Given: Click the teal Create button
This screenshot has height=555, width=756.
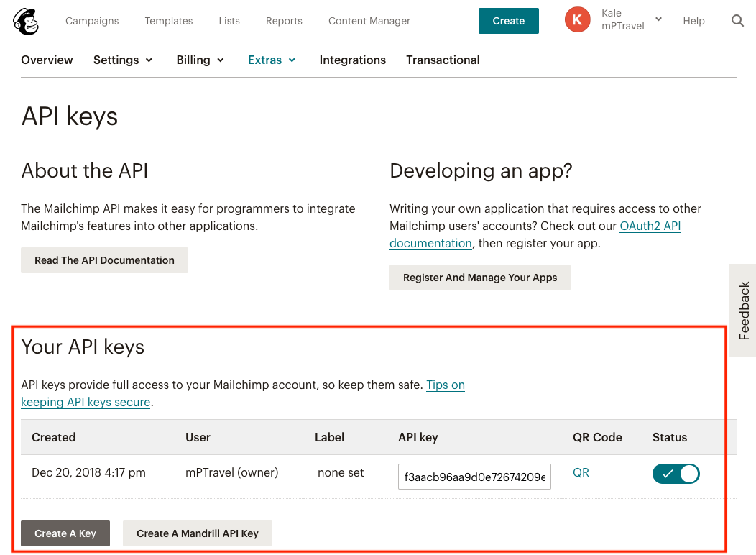Looking at the screenshot, I should point(509,21).
